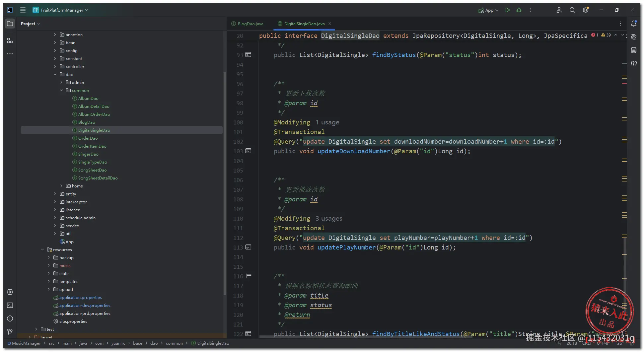Open the Database tool window
The image size is (644, 352).
634,50
